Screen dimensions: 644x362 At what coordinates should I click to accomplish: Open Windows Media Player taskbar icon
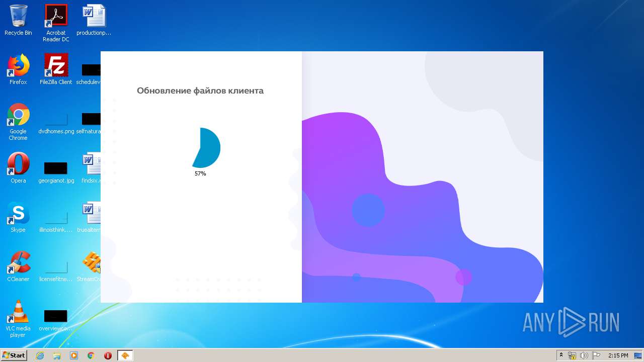pyautogui.click(x=74, y=355)
